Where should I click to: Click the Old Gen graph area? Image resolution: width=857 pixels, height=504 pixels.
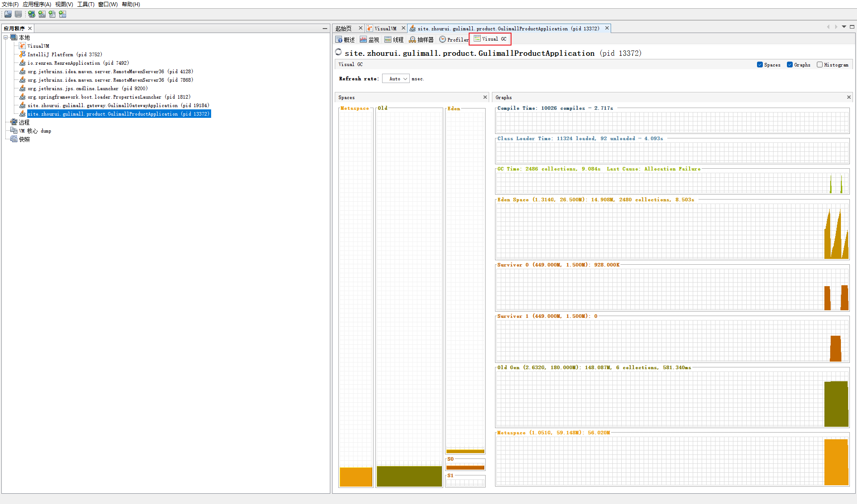672,399
